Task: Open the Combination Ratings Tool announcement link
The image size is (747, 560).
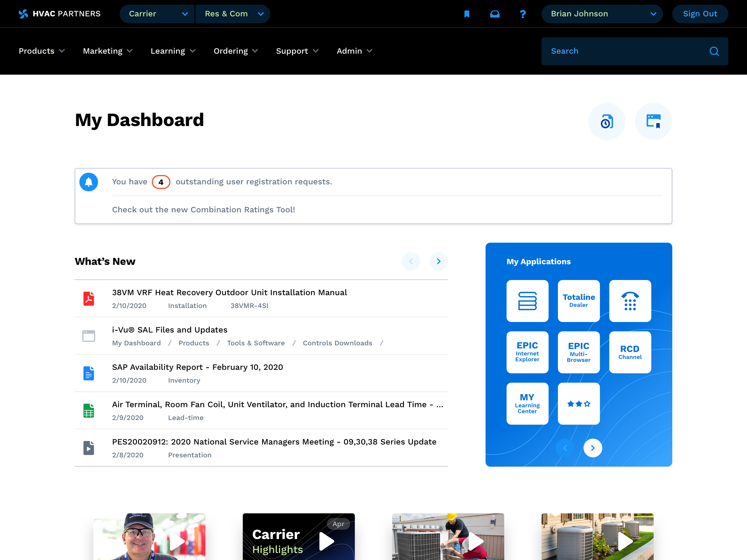Action: point(203,210)
